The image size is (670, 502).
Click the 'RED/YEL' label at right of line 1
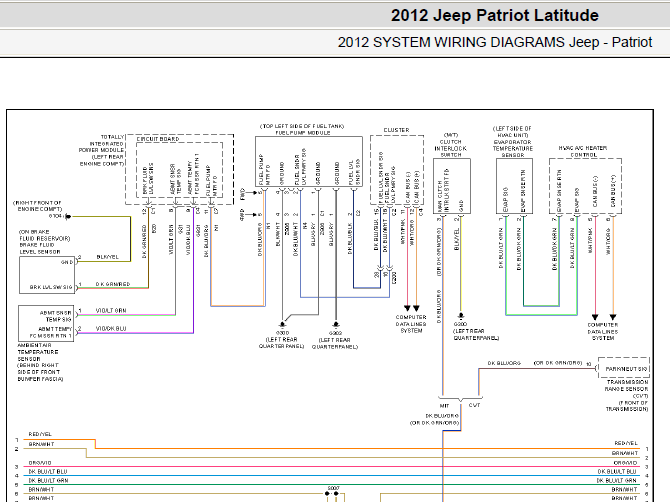point(626,443)
